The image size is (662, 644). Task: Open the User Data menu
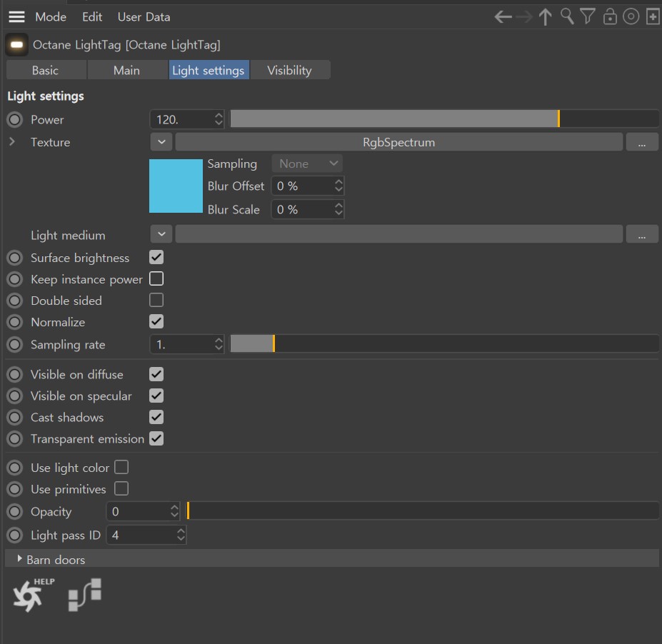(x=144, y=17)
